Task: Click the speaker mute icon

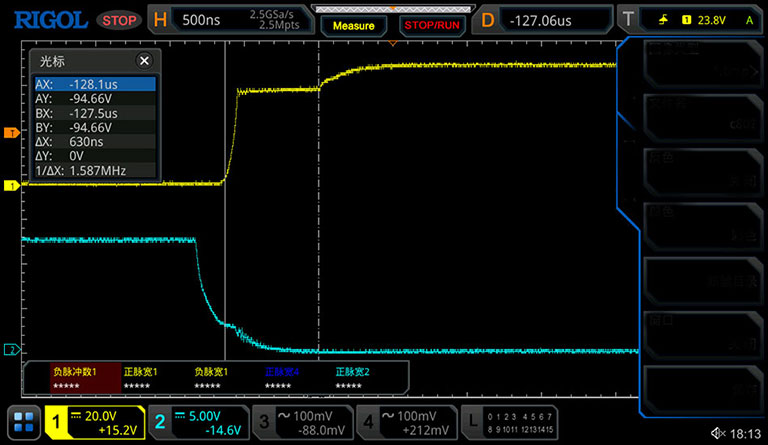Action: coord(717,432)
